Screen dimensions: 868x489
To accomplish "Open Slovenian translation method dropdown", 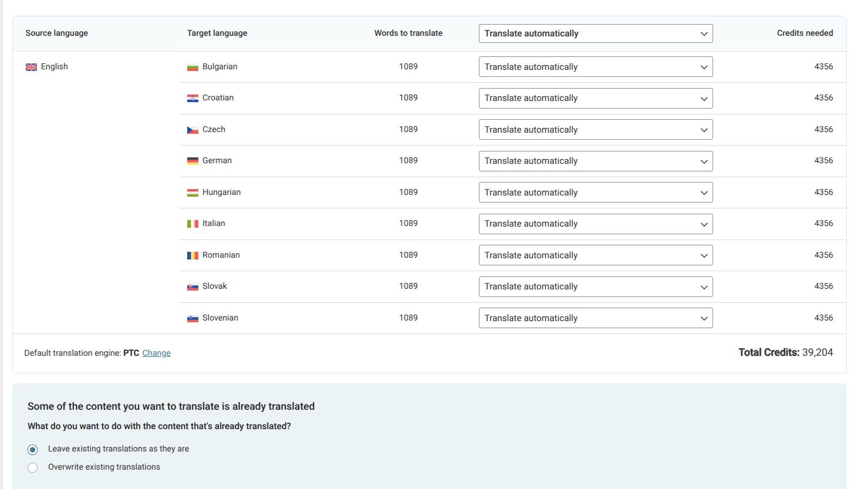I will point(595,318).
